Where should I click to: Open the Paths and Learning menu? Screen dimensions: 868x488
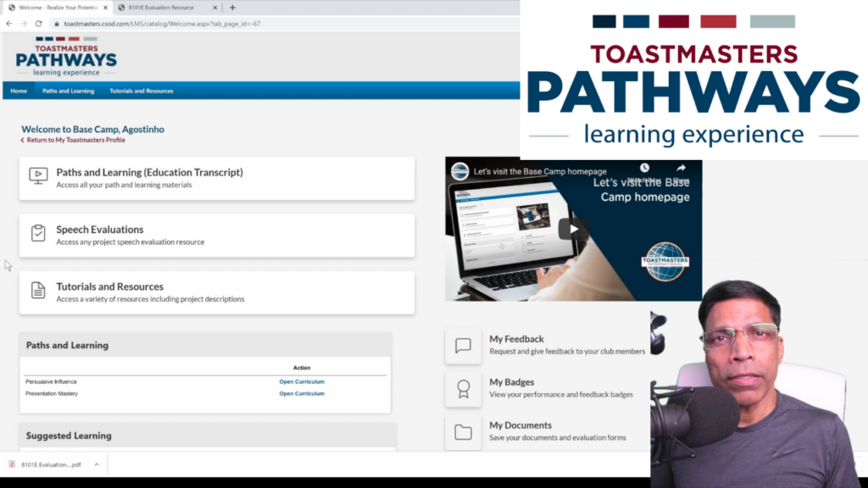(68, 91)
